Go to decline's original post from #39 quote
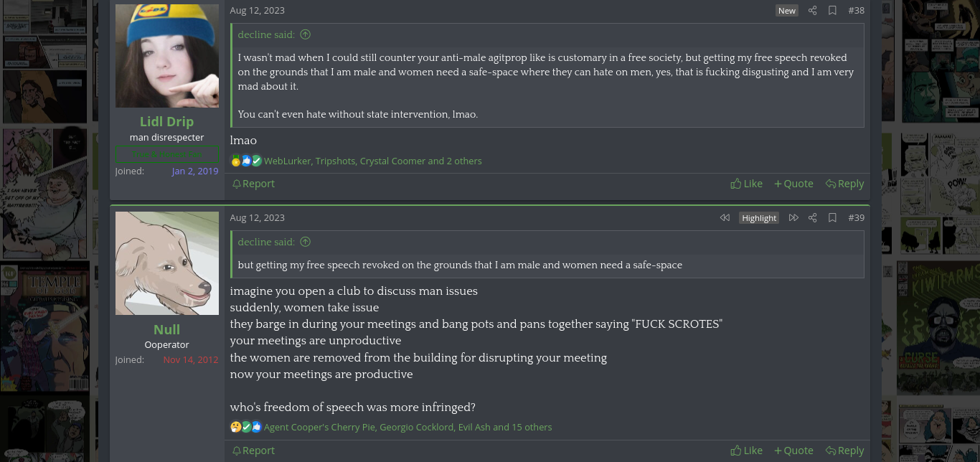Screen dimensions: 980x462 pyautogui.click(x=306, y=242)
